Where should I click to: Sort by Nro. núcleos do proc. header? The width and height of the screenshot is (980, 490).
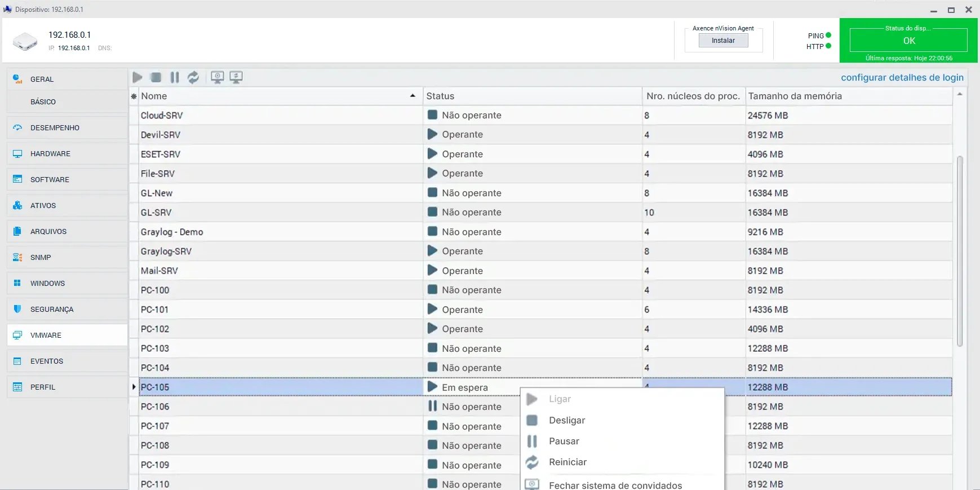[694, 96]
